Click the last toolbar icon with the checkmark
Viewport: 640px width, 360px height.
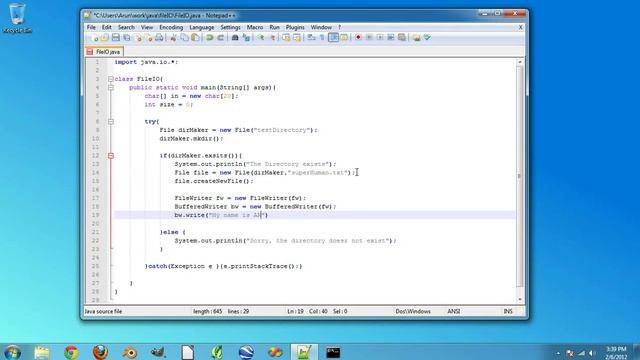pos(427,38)
